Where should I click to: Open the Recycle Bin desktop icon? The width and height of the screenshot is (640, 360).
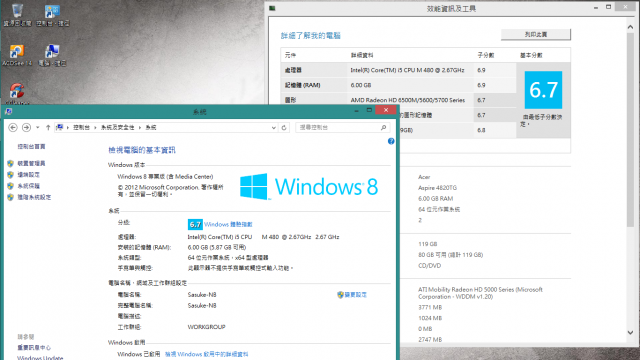click(17, 16)
